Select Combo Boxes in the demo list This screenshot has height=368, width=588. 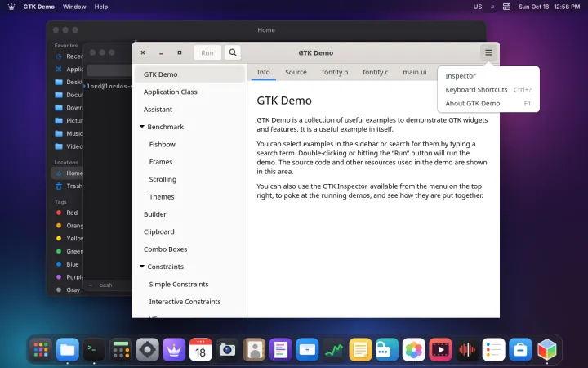pos(189,249)
